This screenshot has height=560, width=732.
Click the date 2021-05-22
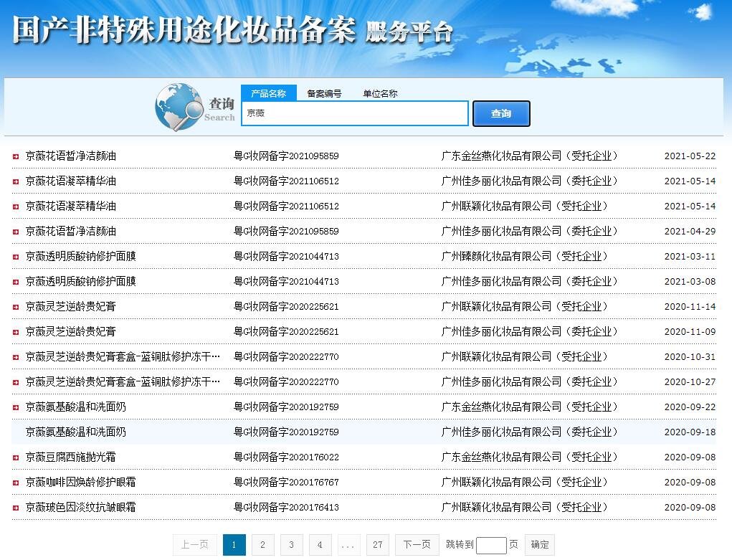click(690, 156)
